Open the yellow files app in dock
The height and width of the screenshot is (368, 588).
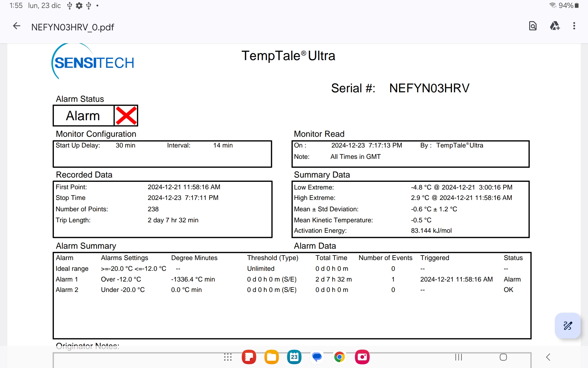tap(272, 357)
